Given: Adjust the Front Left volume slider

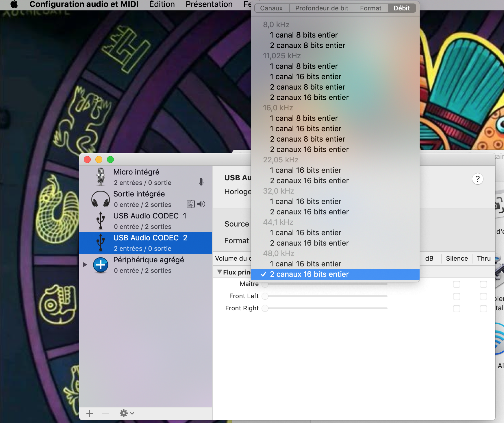Looking at the screenshot, I should [325, 296].
